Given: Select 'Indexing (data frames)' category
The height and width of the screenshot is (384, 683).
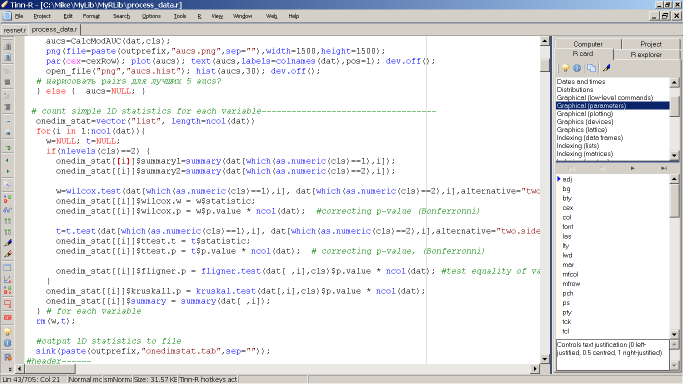Looking at the screenshot, I should pos(612,138).
